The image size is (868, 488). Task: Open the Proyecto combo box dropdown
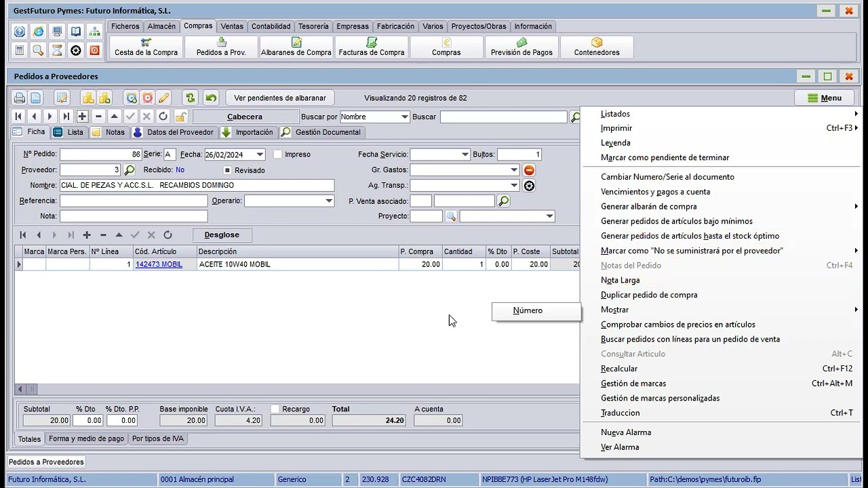click(549, 216)
